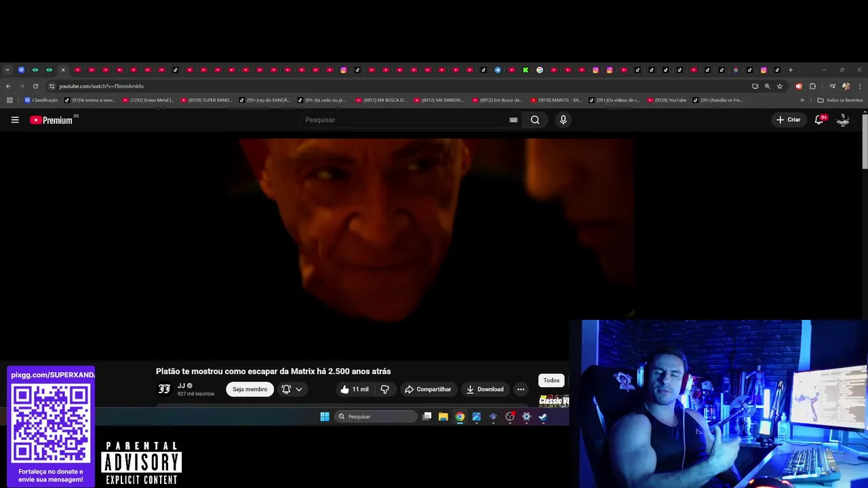The height and width of the screenshot is (488, 868).
Task: Open the Classificação bookmark
Action: click(41, 100)
